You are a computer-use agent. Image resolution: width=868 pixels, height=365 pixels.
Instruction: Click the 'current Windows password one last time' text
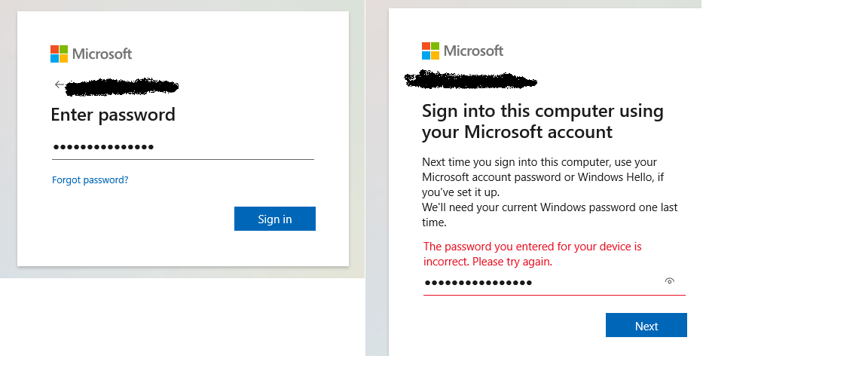pyautogui.click(x=549, y=214)
